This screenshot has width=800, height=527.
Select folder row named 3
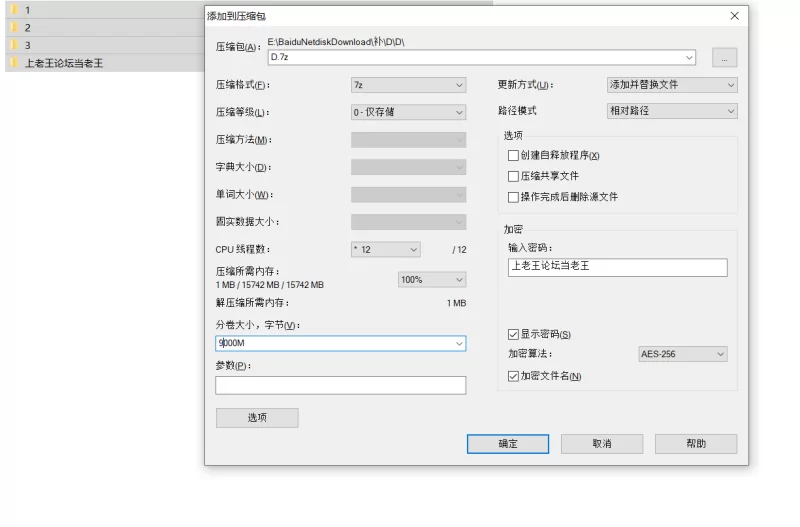[x=105, y=45]
